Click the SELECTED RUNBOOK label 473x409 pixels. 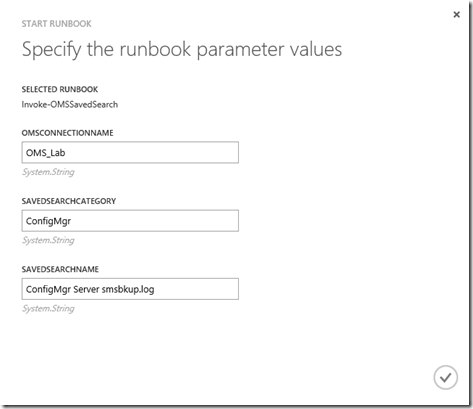60,89
